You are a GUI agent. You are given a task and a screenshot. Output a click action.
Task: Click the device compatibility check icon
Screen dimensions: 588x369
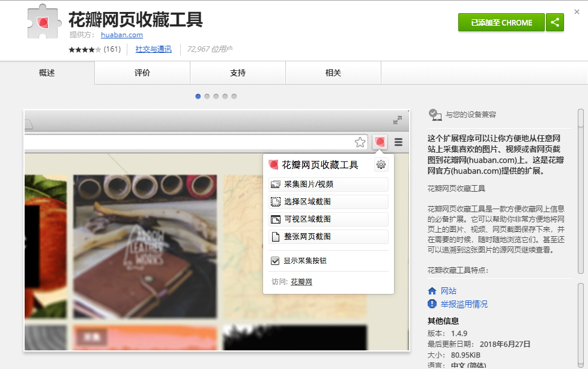[435, 115]
